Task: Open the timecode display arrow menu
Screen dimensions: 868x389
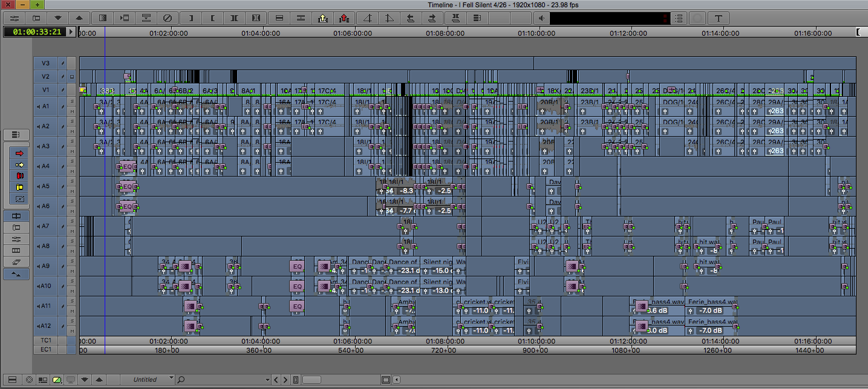Action: (71, 31)
